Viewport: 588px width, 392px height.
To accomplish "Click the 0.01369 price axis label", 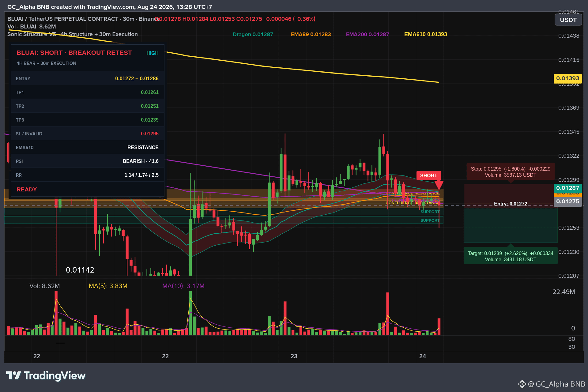I will coord(569,108).
